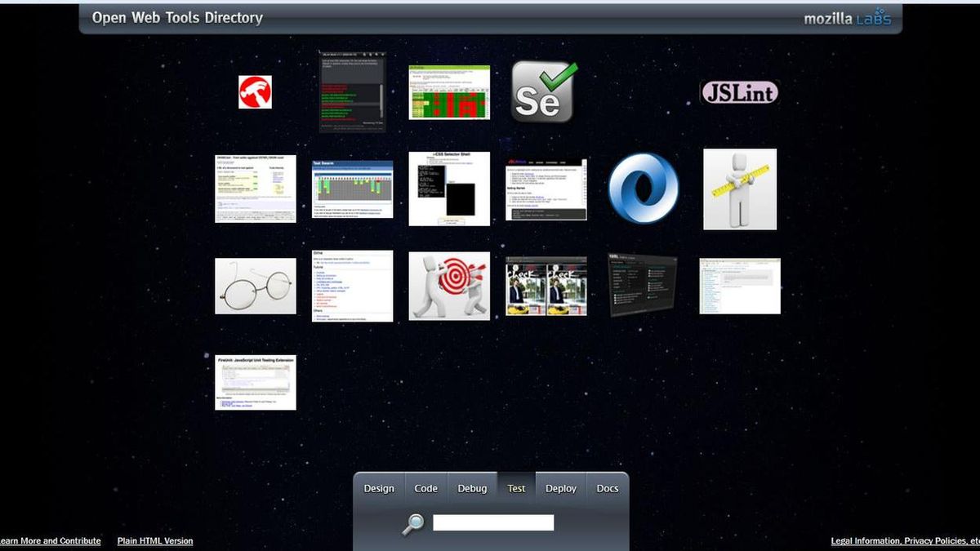The width and height of the screenshot is (980, 551).
Task: Click the mozilla labs logo
Action: [847, 18]
